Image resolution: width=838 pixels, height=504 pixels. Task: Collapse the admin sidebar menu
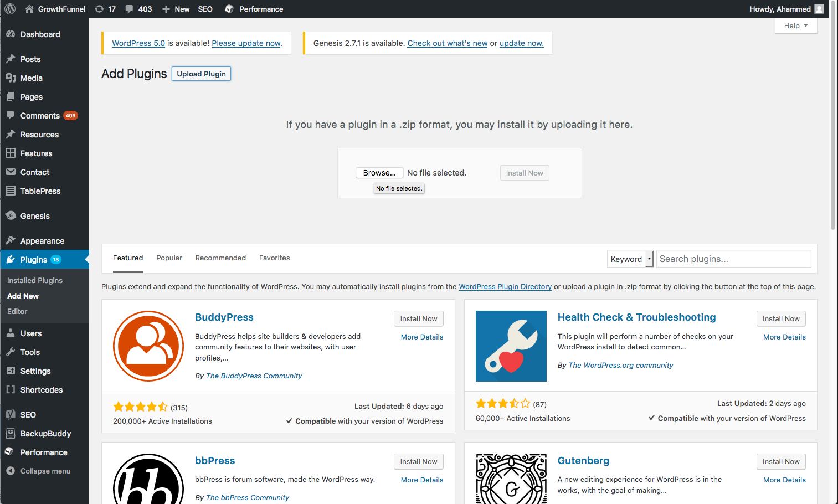[x=45, y=471]
